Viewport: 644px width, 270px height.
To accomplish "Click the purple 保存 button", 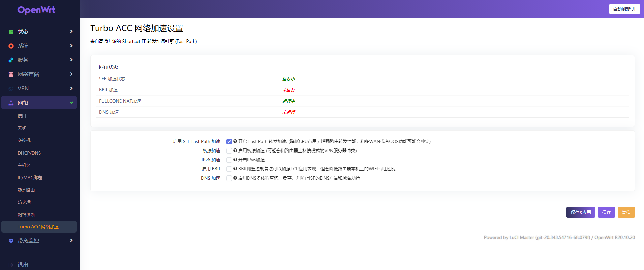I will (606, 212).
